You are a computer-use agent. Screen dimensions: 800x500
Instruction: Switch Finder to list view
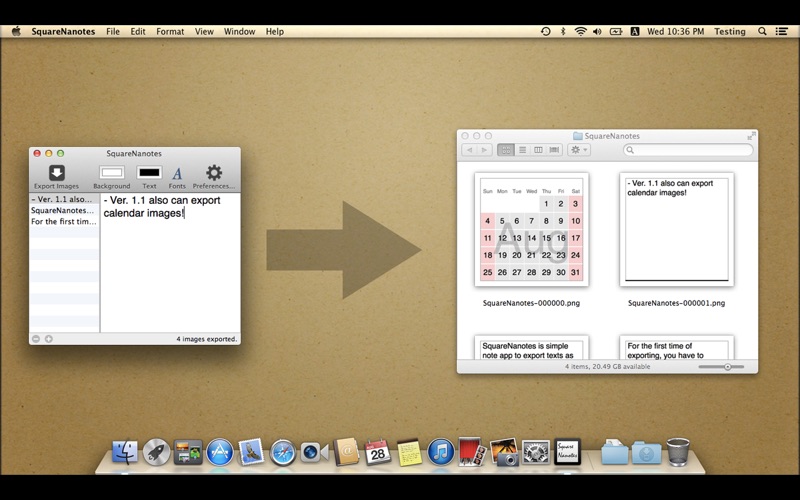pos(522,149)
